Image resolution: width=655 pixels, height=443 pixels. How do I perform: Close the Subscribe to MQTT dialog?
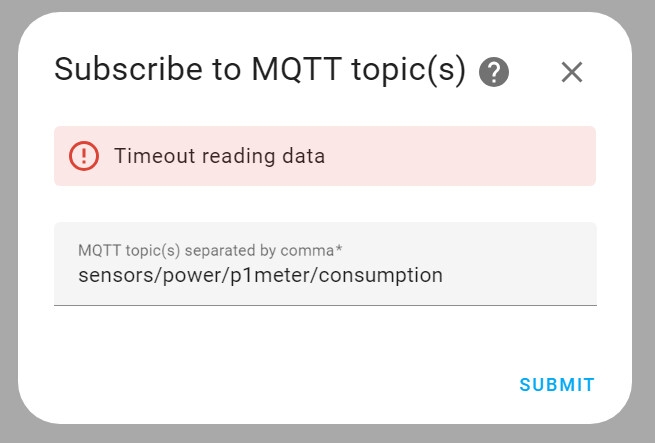(x=571, y=72)
